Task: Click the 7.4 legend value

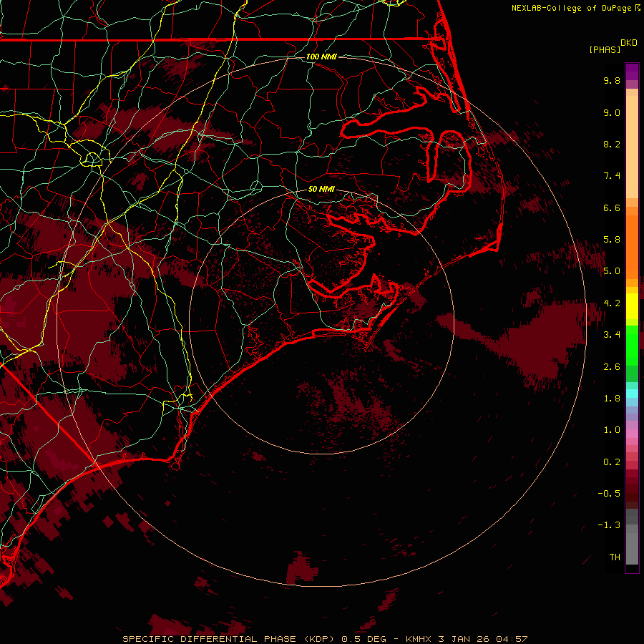Action: pos(612,176)
